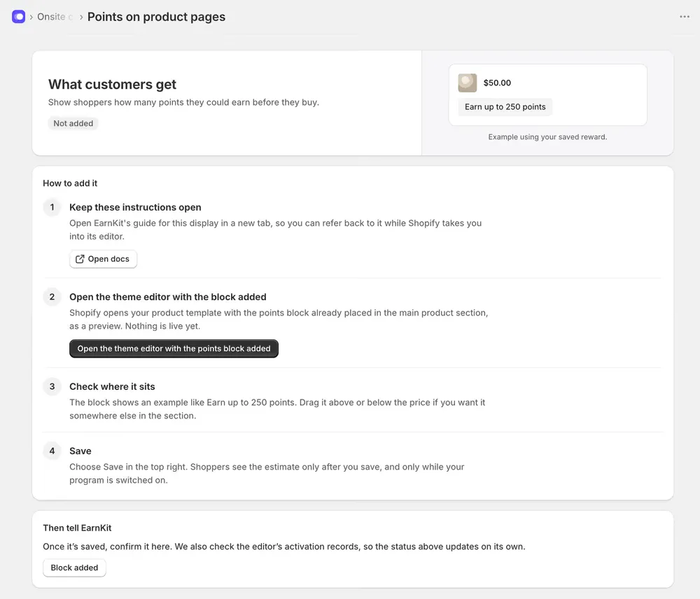This screenshot has width=700, height=599.
Task: Click the What customers get heading
Action: click(113, 85)
